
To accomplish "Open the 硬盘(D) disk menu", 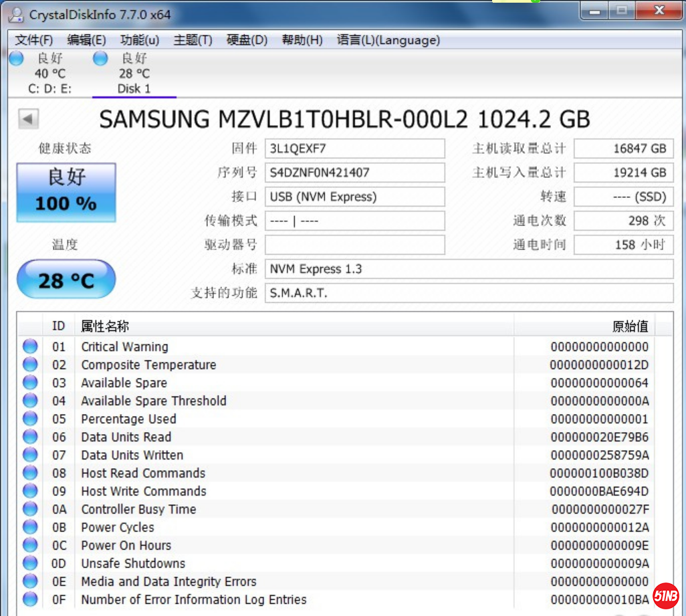I will coord(247,40).
